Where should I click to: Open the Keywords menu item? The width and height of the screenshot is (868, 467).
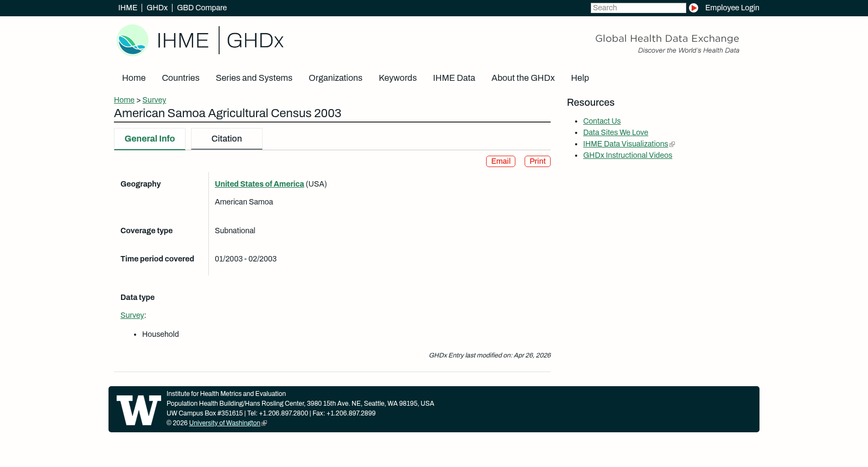point(398,78)
